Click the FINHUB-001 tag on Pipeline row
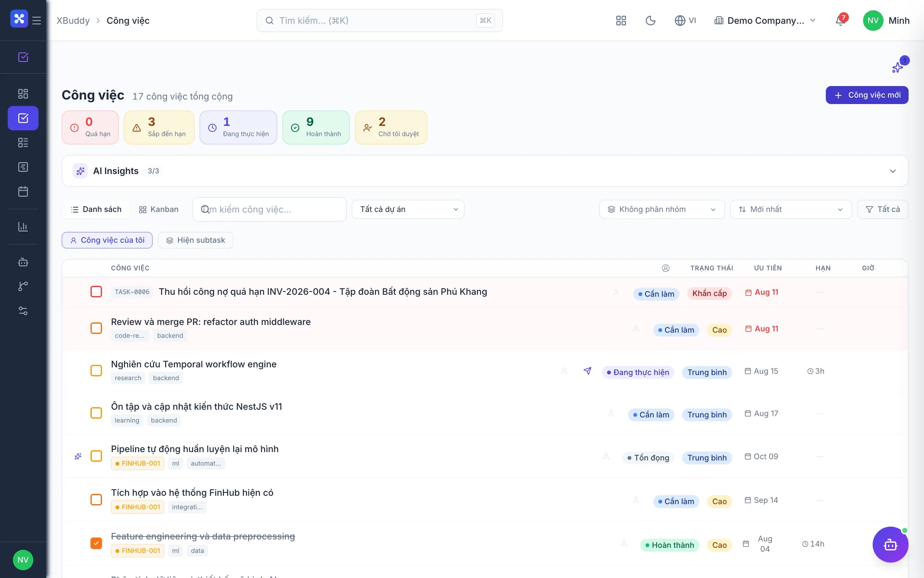Viewport: 924px width, 578px height. tap(137, 463)
